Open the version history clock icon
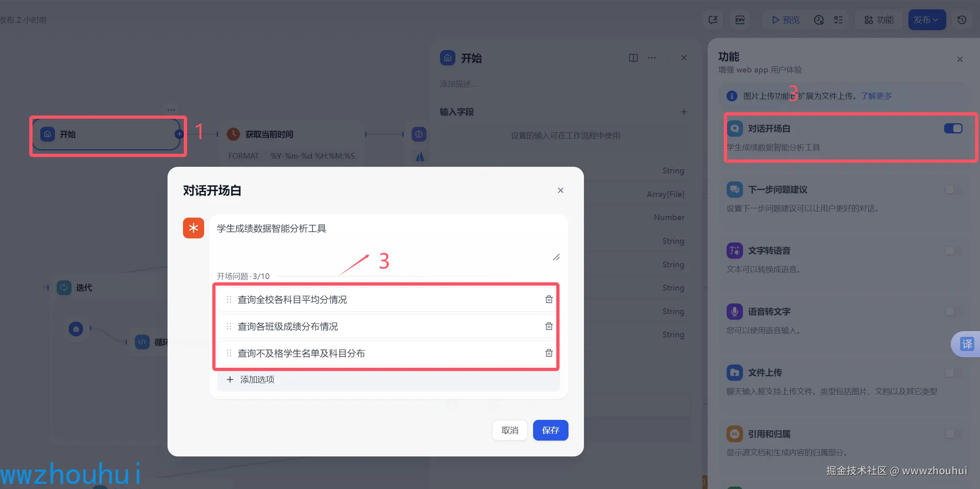This screenshot has height=489, width=980. click(962, 20)
